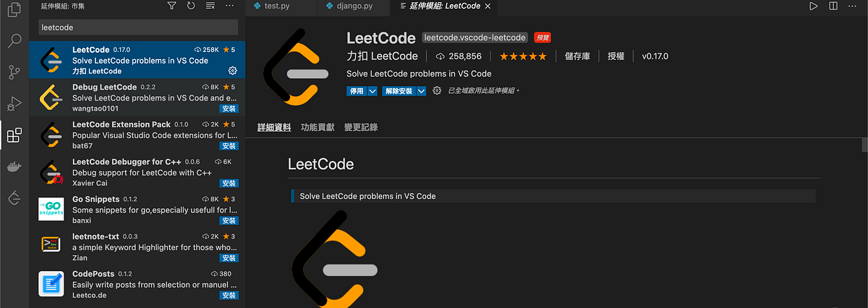This screenshot has height=308, width=868.
Task: Click the download count 258,856
Action: 460,56
